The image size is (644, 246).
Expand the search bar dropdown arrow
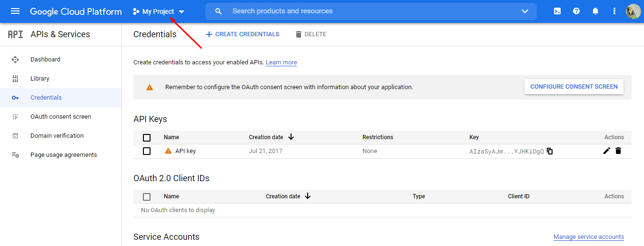click(x=525, y=11)
